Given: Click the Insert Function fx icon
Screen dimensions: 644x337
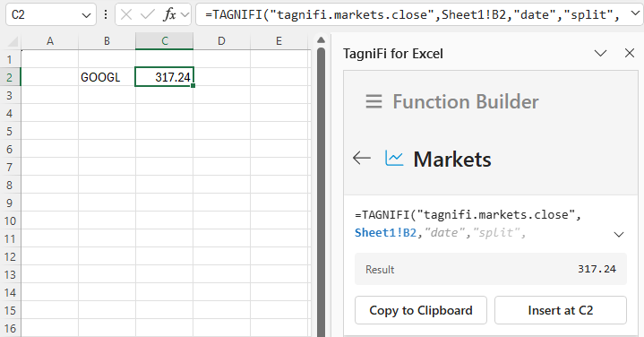Looking at the screenshot, I should 169,15.
